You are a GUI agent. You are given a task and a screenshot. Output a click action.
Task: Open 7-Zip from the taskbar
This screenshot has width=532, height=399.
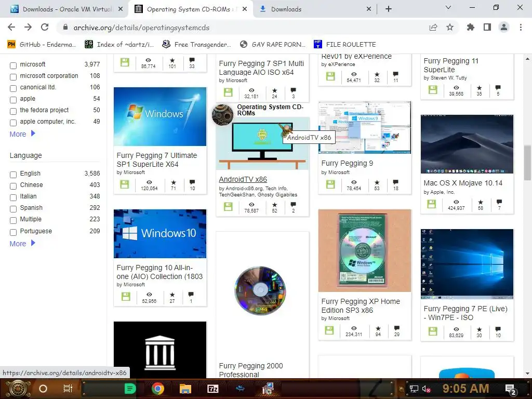point(212,389)
